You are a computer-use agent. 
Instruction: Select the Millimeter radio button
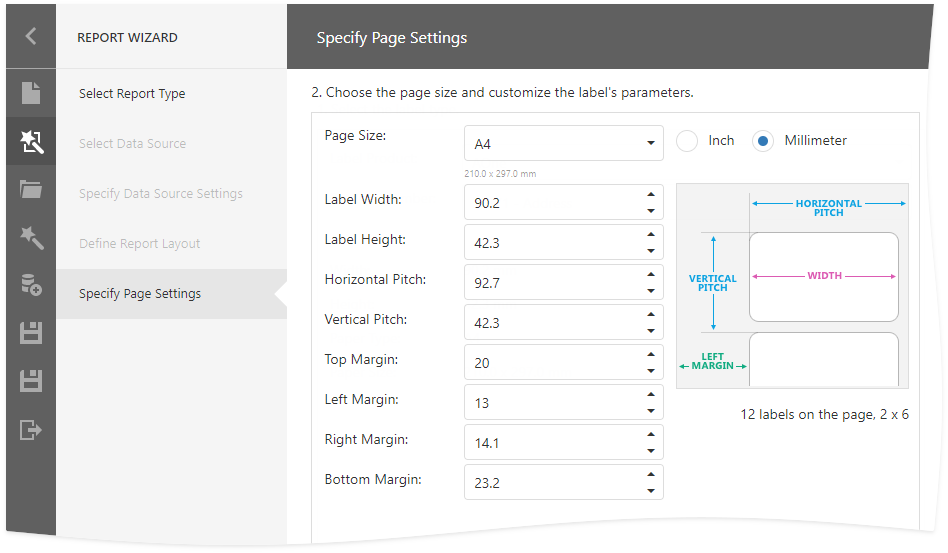tap(763, 141)
